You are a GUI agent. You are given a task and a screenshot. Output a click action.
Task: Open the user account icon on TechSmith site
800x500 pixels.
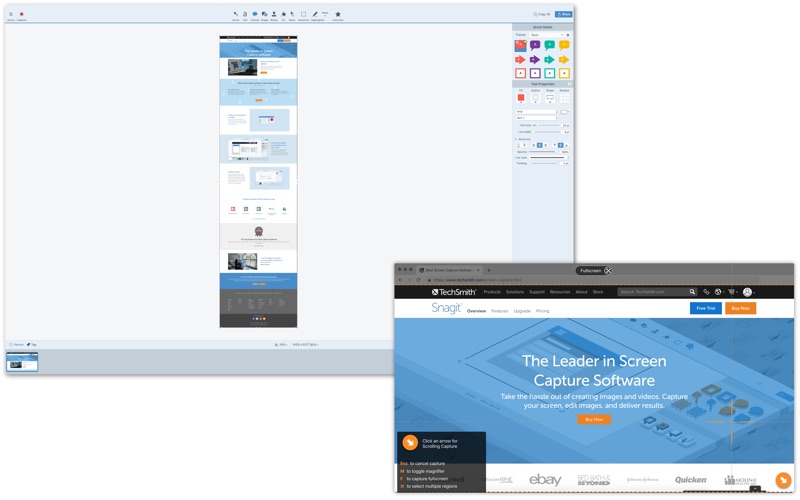click(x=747, y=292)
